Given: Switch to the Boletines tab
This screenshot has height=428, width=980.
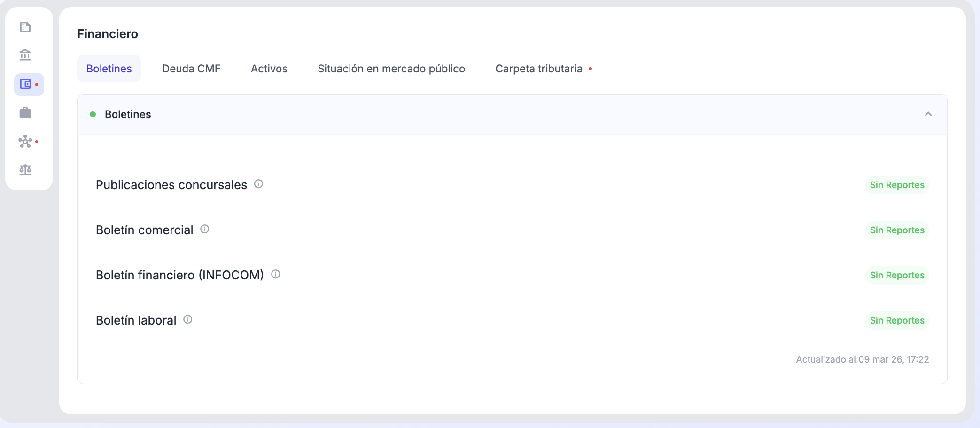Looking at the screenshot, I should pos(109,69).
